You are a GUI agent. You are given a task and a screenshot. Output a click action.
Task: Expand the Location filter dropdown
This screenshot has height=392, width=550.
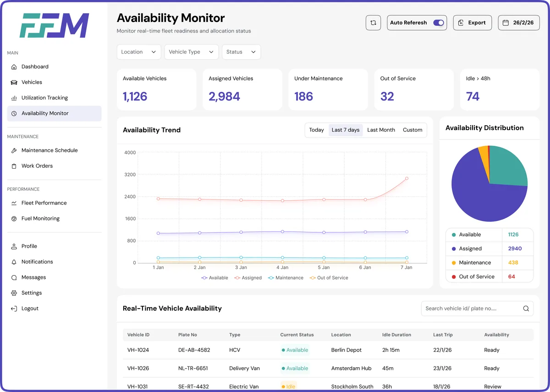pyautogui.click(x=138, y=52)
